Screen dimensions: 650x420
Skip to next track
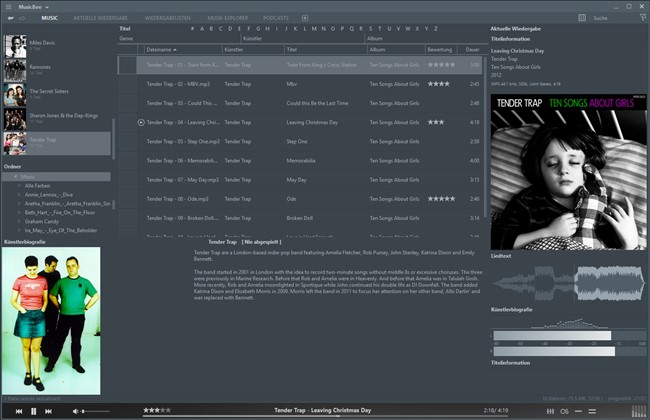tap(48, 411)
